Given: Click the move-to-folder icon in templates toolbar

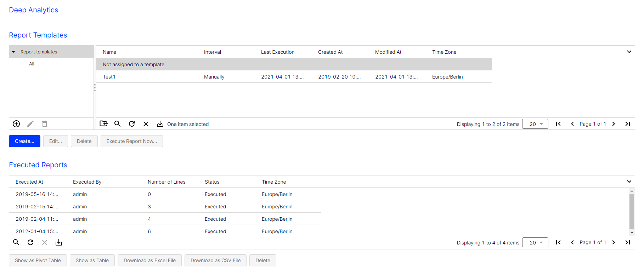Looking at the screenshot, I should 103,124.
